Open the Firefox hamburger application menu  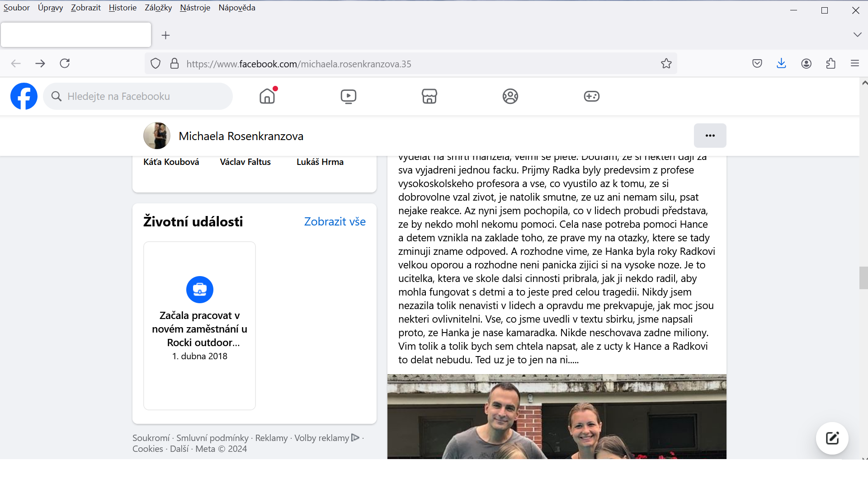point(854,64)
